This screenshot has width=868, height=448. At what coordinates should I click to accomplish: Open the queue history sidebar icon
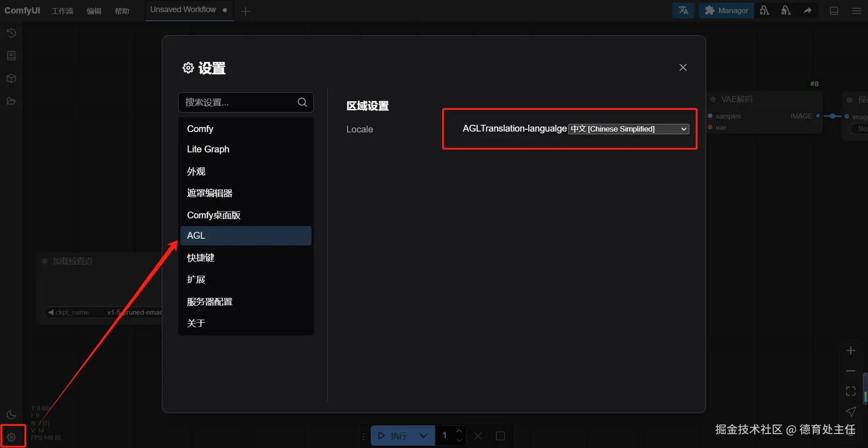pyautogui.click(x=11, y=33)
